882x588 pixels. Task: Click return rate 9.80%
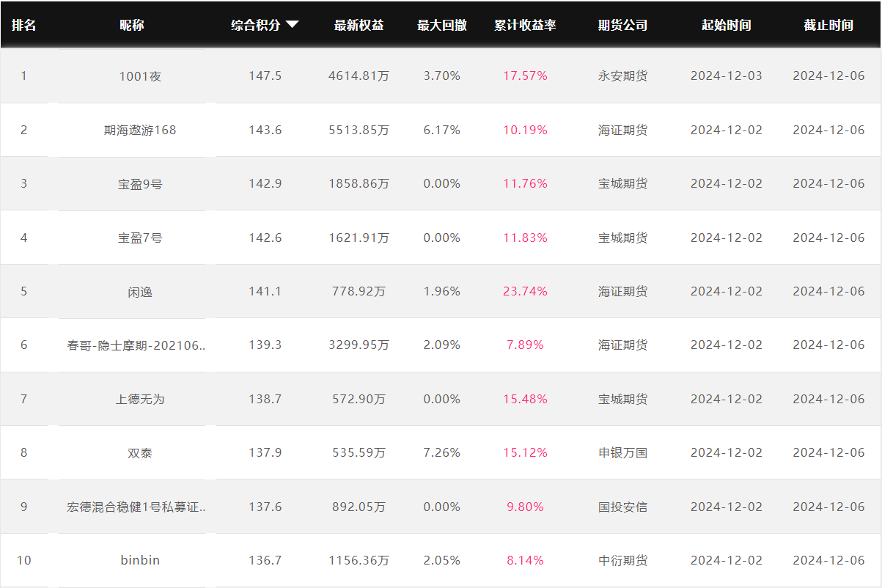coord(525,507)
